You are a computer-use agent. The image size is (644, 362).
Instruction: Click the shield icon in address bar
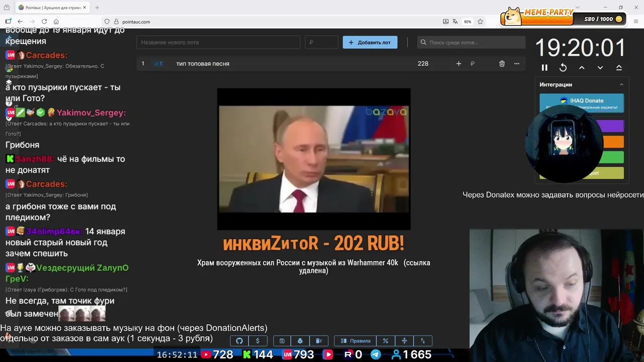107,22
